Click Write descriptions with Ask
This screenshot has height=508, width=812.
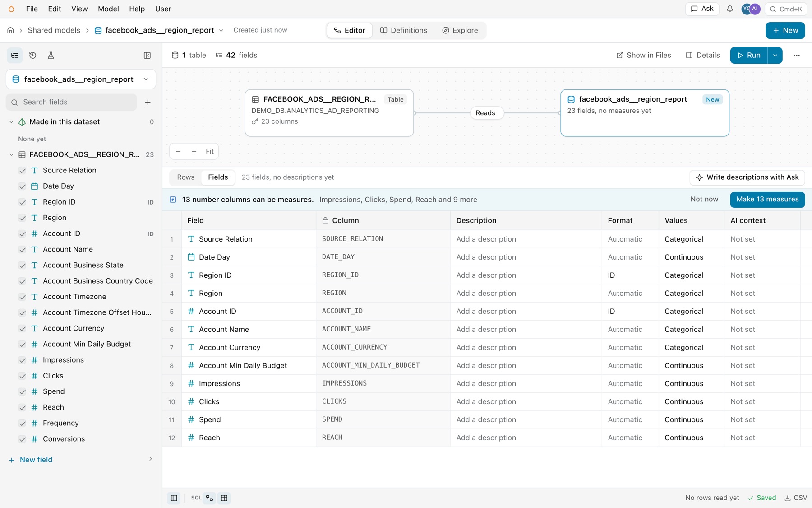(x=747, y=177)
